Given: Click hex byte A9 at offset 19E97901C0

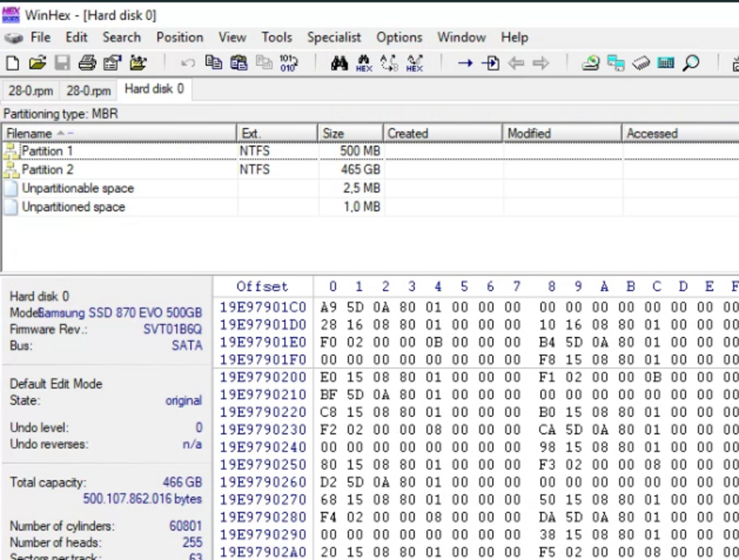Looking at the screenshot, I should tap(328, 307).
